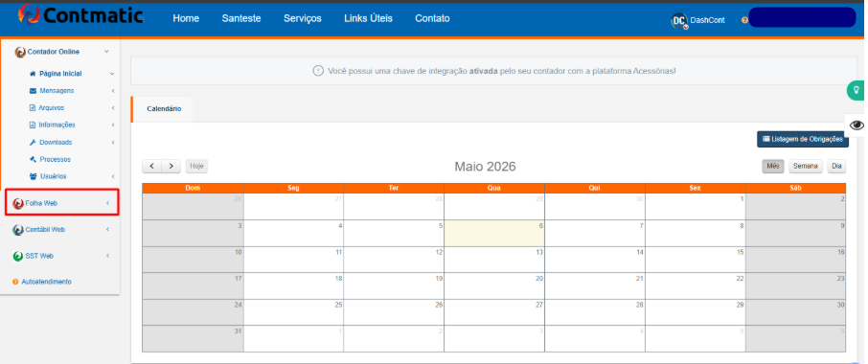Open the Santeste menu item
This screenshot has height=364, width=868.
[x=241, y=18]
